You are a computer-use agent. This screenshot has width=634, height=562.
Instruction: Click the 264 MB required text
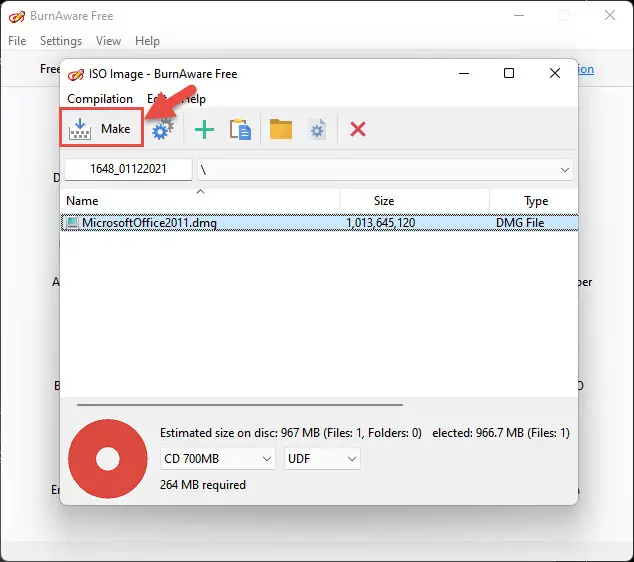pos(203,485)
